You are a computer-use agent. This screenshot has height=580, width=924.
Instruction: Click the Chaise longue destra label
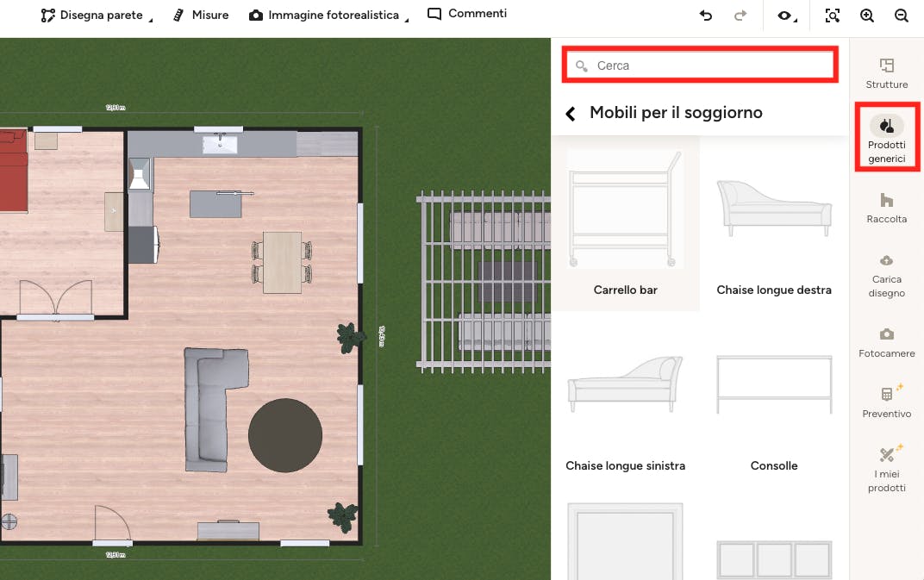pyautogui.click(x=774, y=290)
